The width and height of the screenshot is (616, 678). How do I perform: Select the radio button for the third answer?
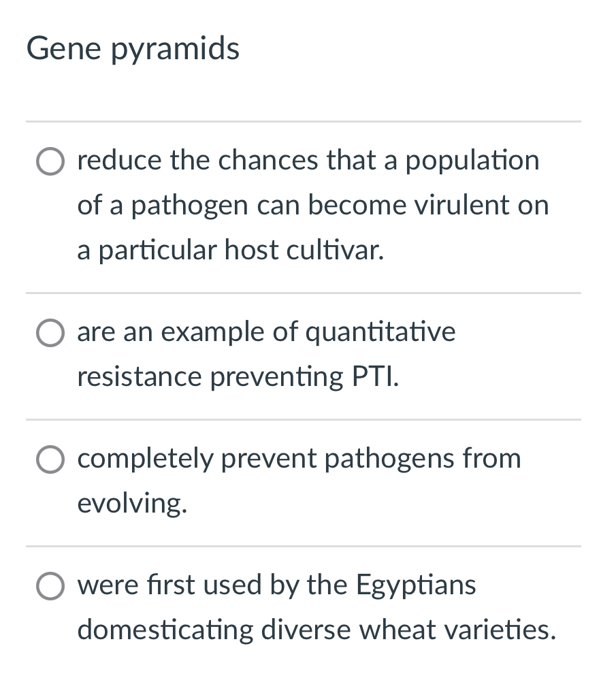coord(50,459)
